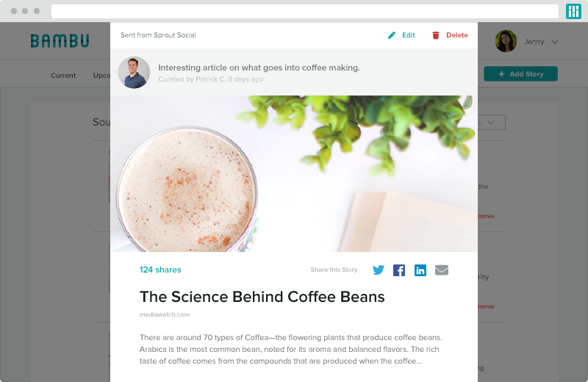Share story via email envelope icon

tap(442, 270)
